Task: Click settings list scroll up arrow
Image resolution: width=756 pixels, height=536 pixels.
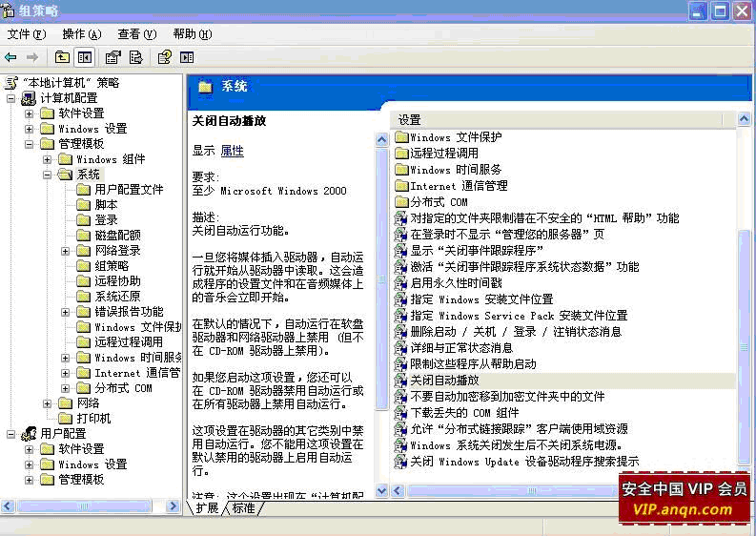Action: (x=744, y=118)
